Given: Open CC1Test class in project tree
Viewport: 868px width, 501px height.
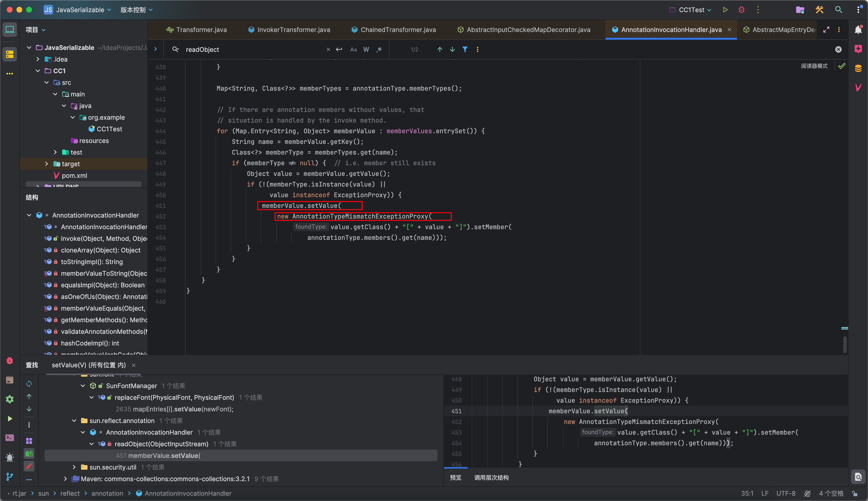Looking at the screenshot, I should click(105, 129).
